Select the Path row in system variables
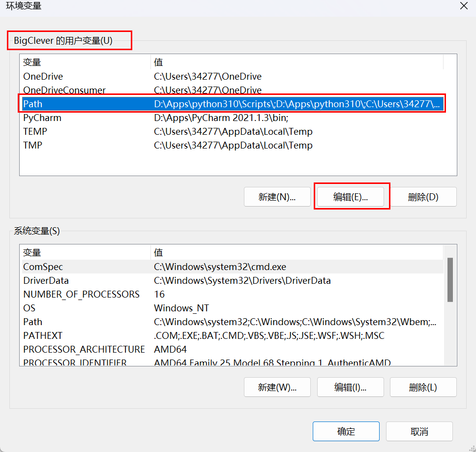This screenshot has width=476, height=452. pyautogui.click(x=233, y=322)
